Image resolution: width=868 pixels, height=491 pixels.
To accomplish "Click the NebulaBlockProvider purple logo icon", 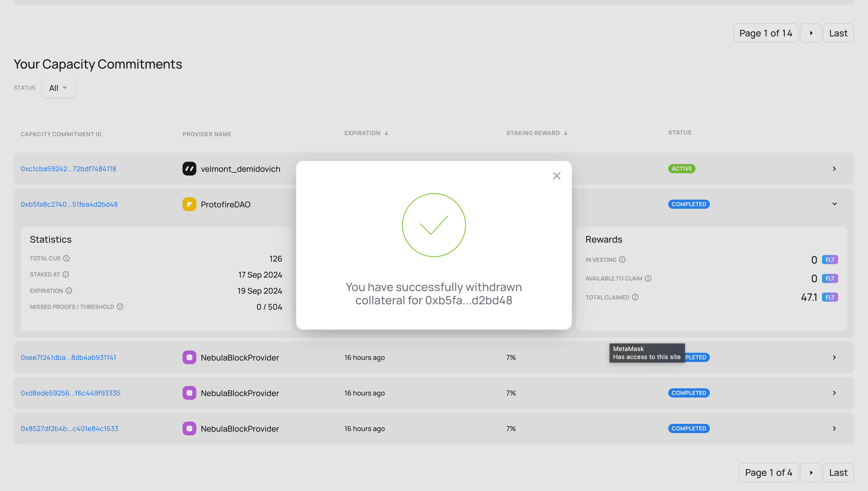I will tap(189, 357).
